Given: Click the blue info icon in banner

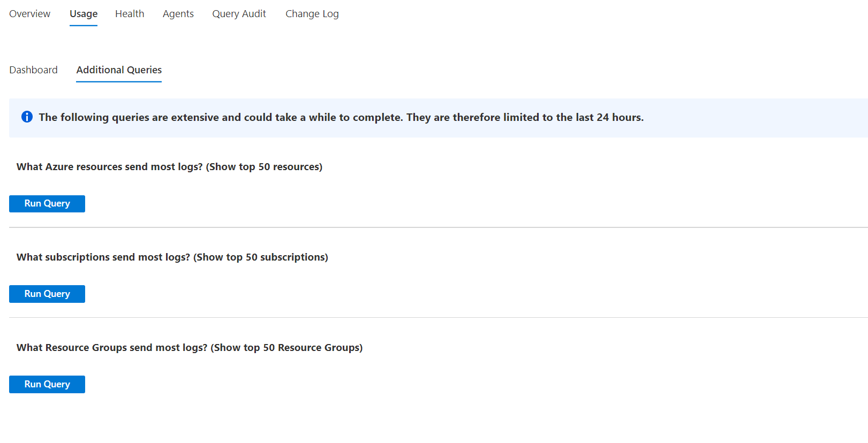Looking at the screenshot, I should click(x=27, y=117).
